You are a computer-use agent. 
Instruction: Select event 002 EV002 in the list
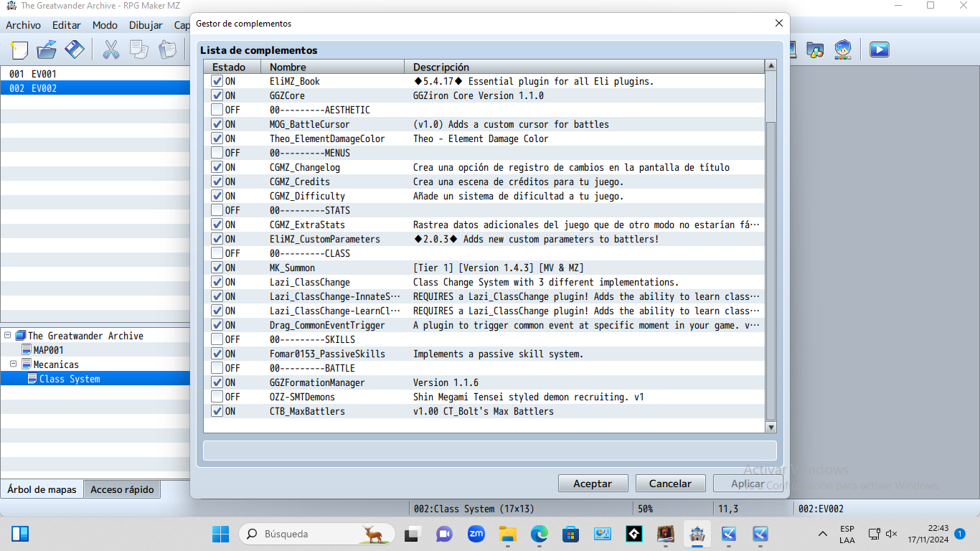pos(95,88)
